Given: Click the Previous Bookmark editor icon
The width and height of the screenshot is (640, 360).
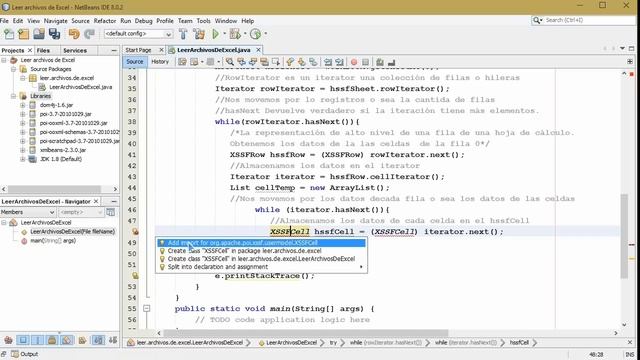Looking at the screenshot, I should click(x=290, y=62).
